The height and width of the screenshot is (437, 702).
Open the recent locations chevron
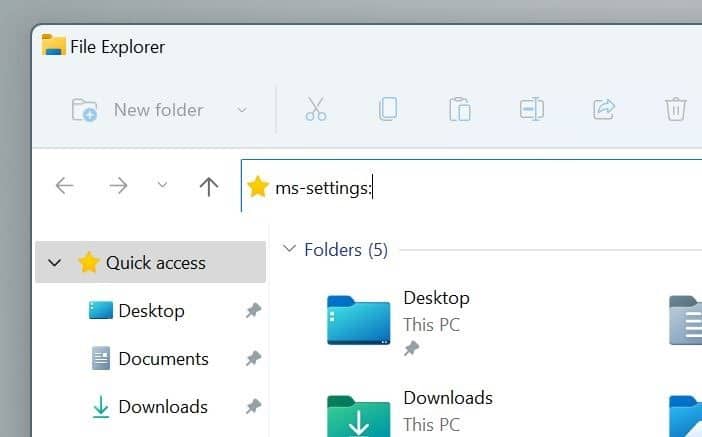163,184
